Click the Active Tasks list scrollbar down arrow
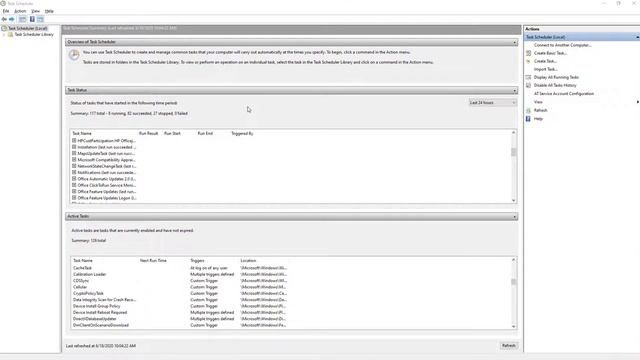The height and width of the screenshot is (360, 640). (x=513, y=327)
